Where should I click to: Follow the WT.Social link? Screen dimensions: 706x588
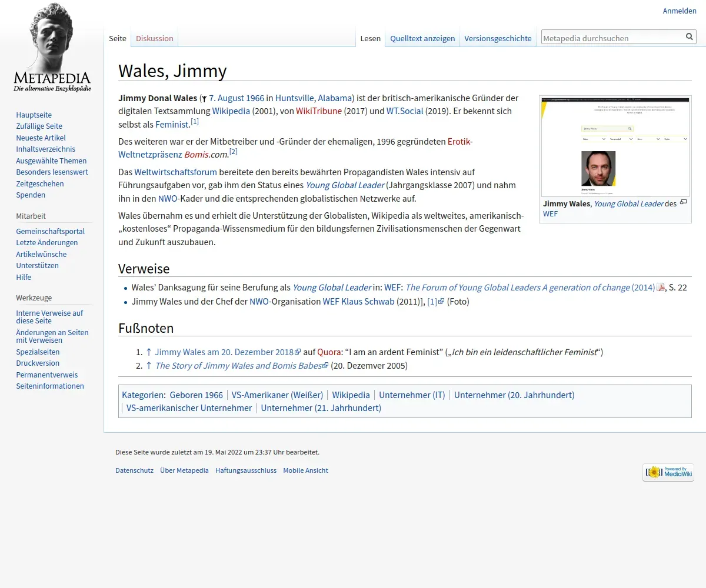coord(405,111)
